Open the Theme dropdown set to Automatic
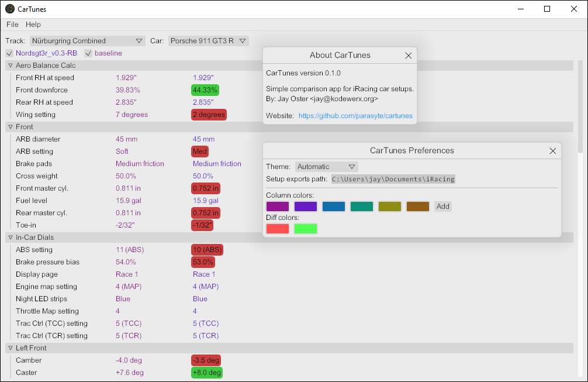This screenshot has height=382, width=588. (326, 167)
